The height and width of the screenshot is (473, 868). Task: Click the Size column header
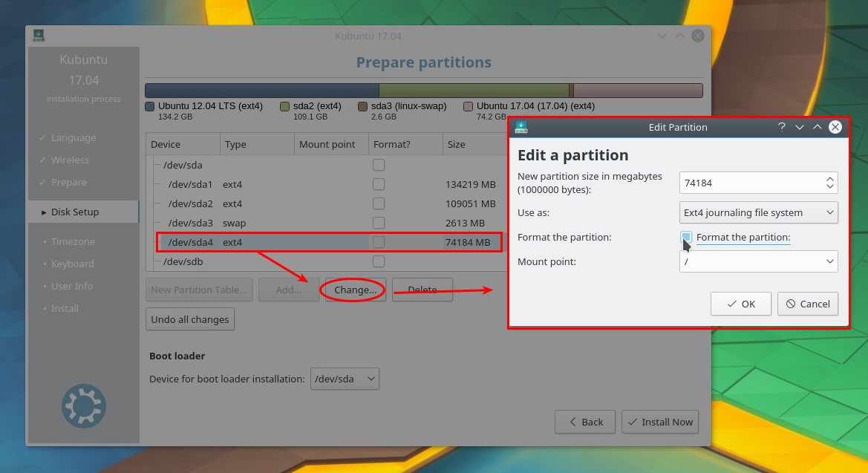click(x=475, y=144)
